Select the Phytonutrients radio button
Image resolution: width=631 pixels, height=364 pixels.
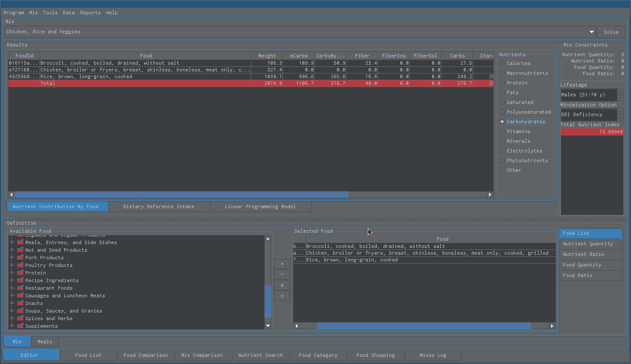coord(502,160)
